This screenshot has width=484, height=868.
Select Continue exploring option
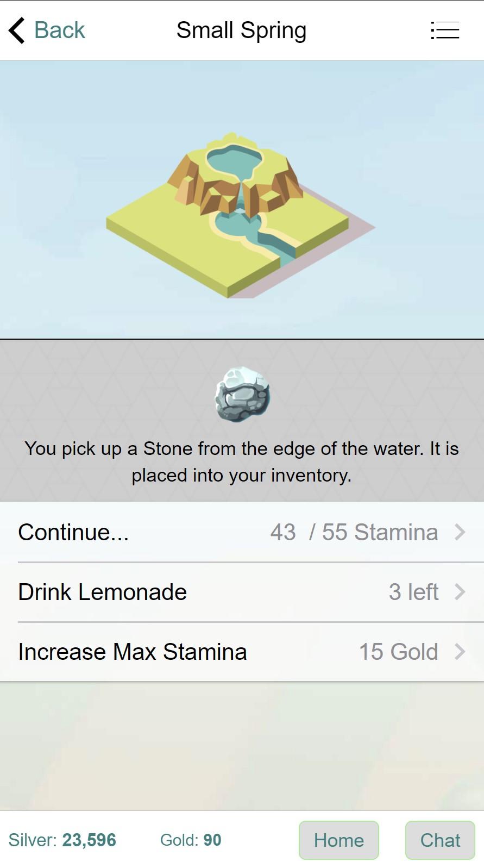73,532
